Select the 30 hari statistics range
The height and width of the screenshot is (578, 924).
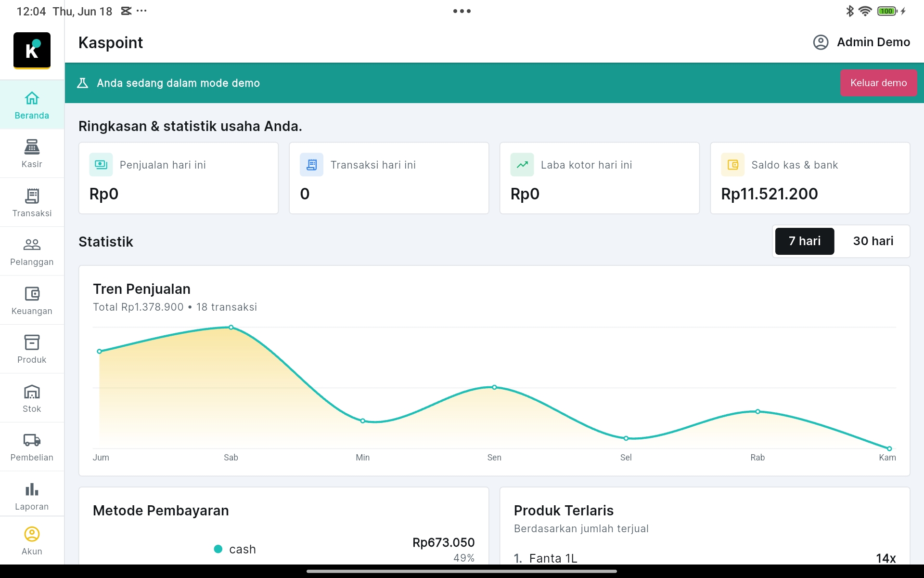click(x=873, y=241)
